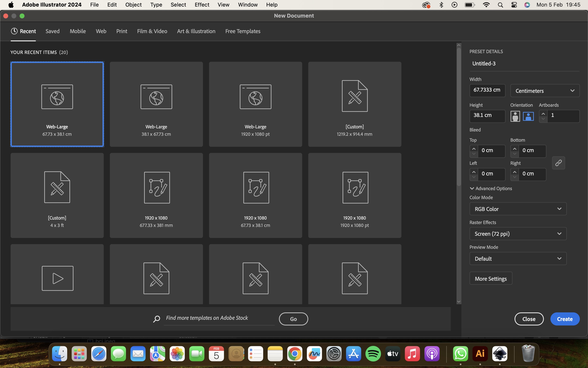Select the [Custom] 1219.2 x 914.4 mm preset
The width and height of the screenshot is (588, 368).
(355, 104)
